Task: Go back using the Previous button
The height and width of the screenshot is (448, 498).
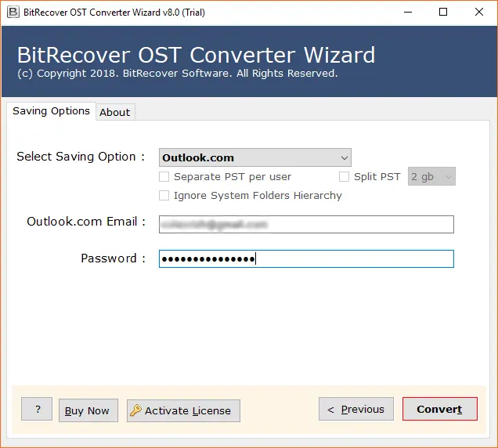Action: pyautogui.click(x=356, y=409)
